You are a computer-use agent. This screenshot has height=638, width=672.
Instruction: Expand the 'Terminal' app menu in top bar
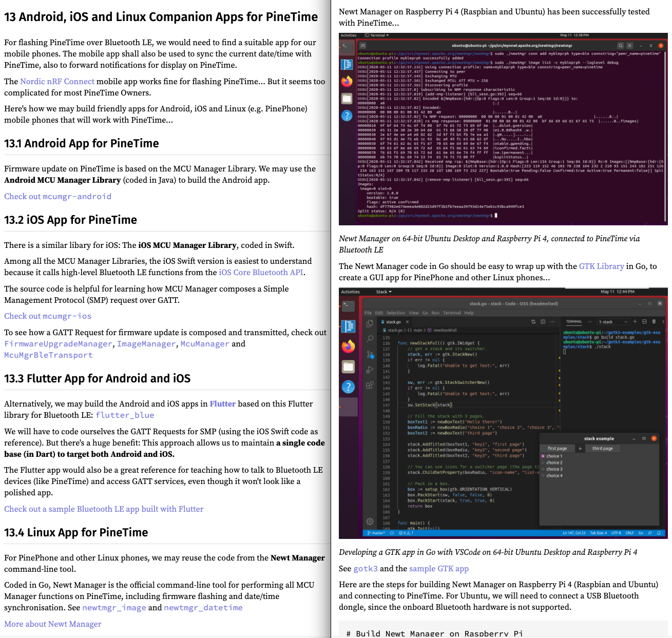coord(379,35)
